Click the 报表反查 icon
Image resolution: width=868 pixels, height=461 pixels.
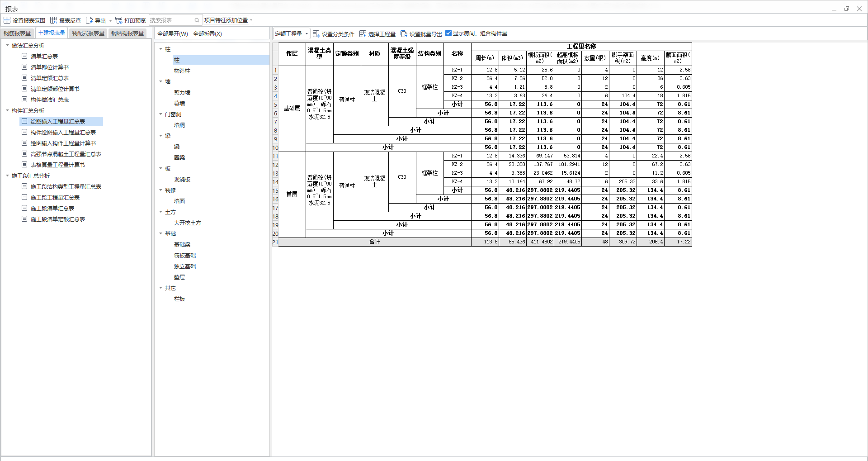pyautogui.click(x=53, y=20)
